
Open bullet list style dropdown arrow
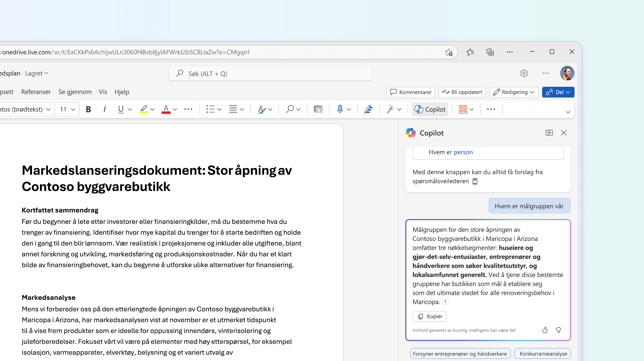219,109
